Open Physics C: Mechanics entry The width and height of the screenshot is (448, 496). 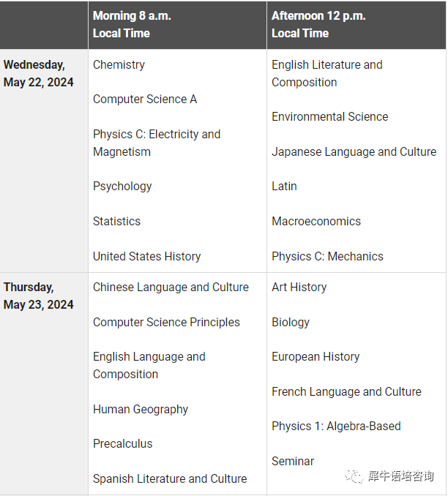(x=327, y=256)
